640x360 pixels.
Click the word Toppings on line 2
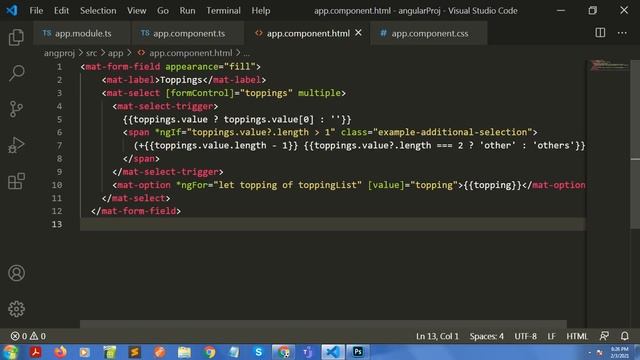(x=181, y=80)
